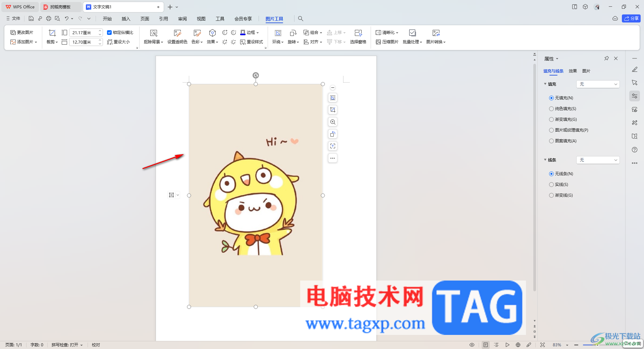Switch to the 视图 View ribbon tab
Viewport: 644px width, 349px height.
(201, 19)
